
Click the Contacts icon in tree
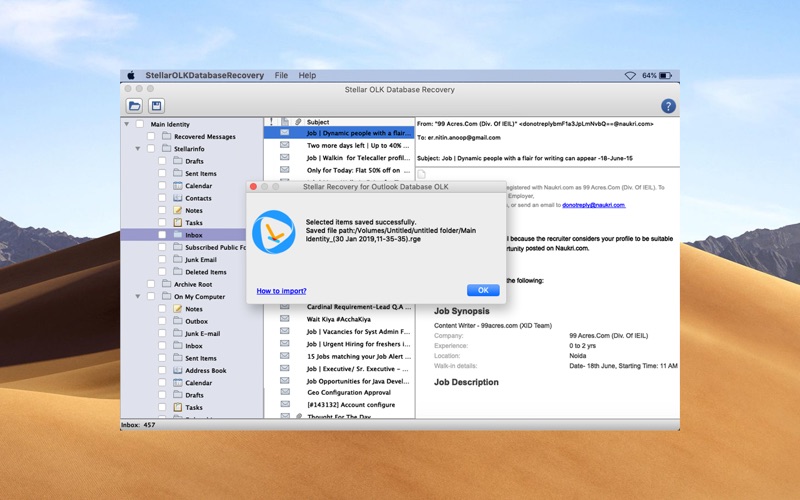pos(178,198)
